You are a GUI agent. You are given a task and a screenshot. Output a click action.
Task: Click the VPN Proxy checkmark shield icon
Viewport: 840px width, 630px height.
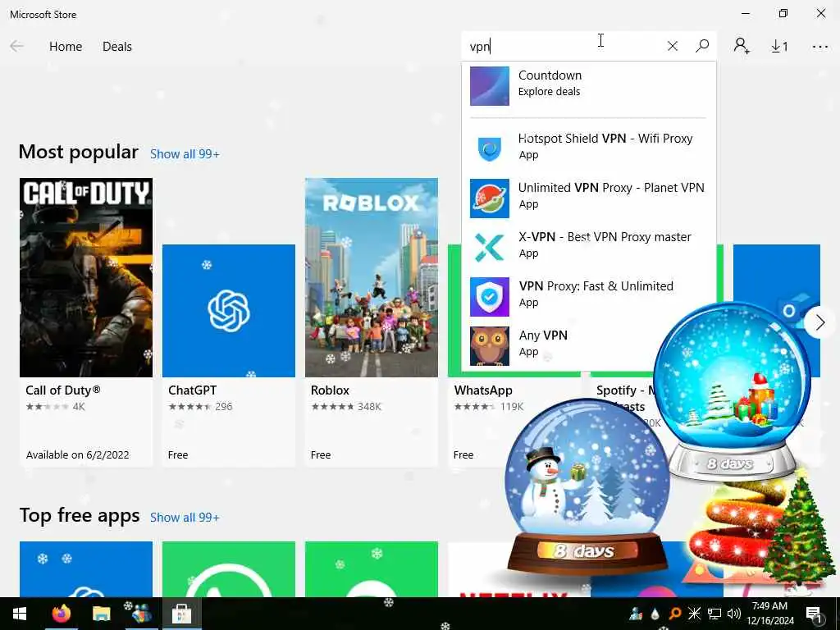[x=489, y=297]
